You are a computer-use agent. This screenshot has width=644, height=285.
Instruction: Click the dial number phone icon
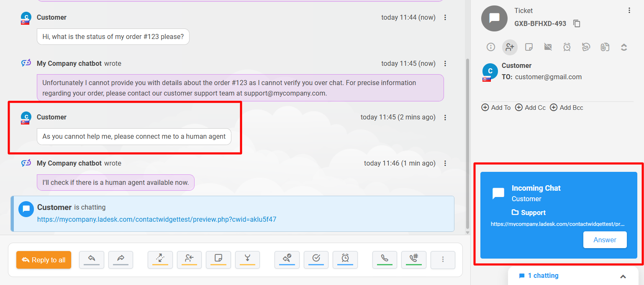pos(414,260)
